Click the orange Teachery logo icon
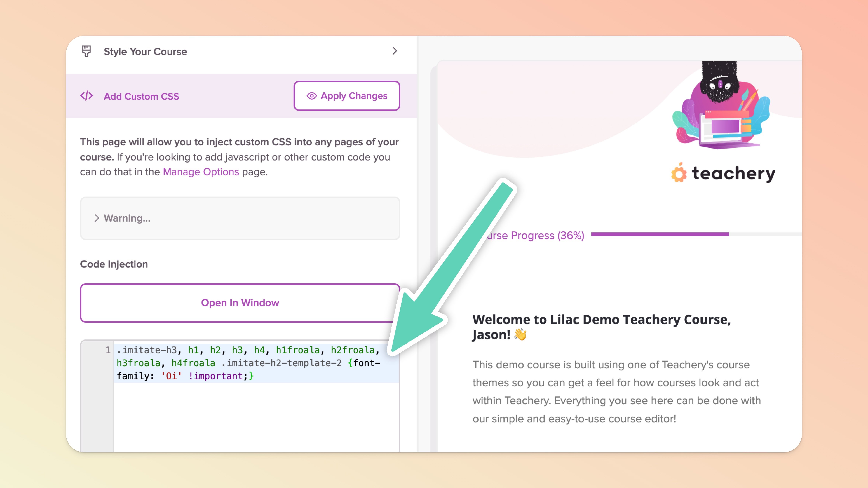This screenshot has height=488, width=868. pyautogui.click(x=679, y=173)
